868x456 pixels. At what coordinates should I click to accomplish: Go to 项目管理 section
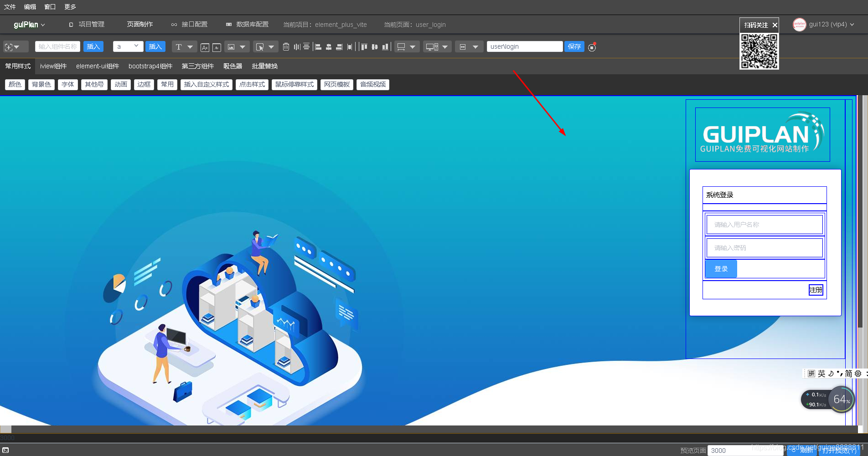click(87, 25)
